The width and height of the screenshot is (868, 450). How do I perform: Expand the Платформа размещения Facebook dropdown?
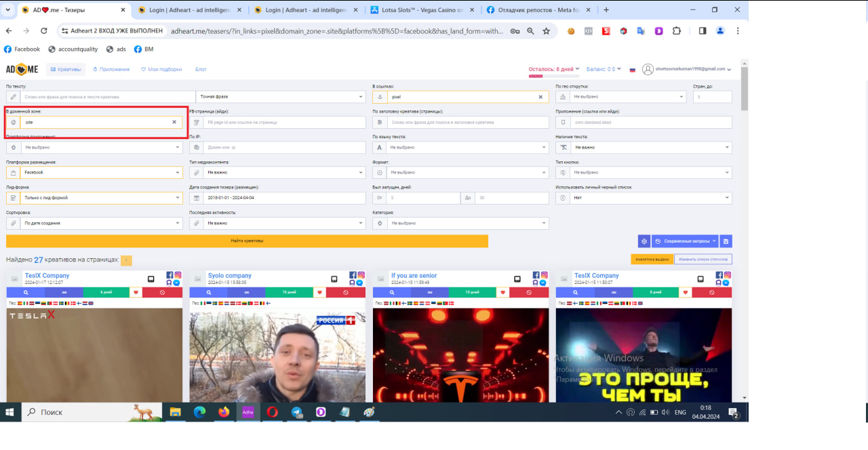tap(95, 173)
